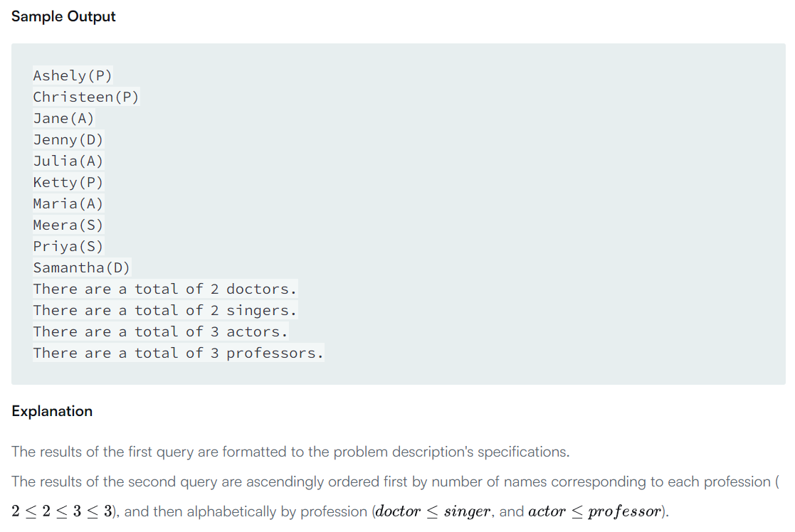Click the total of 2 doctors line

(164, 289)
